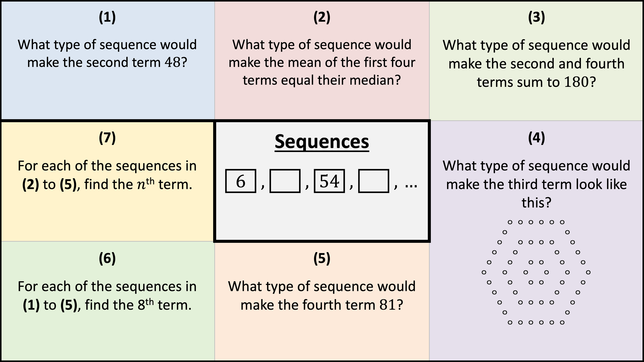This screenshot has height=362, width=644.
Task: Select the empty fourth term box
Action: [374, 181]
